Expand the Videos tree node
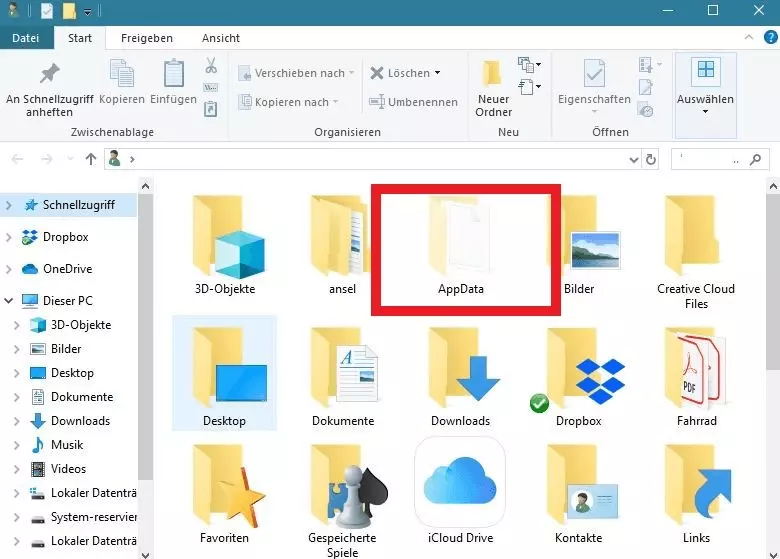780x559 pixels. 16,469
